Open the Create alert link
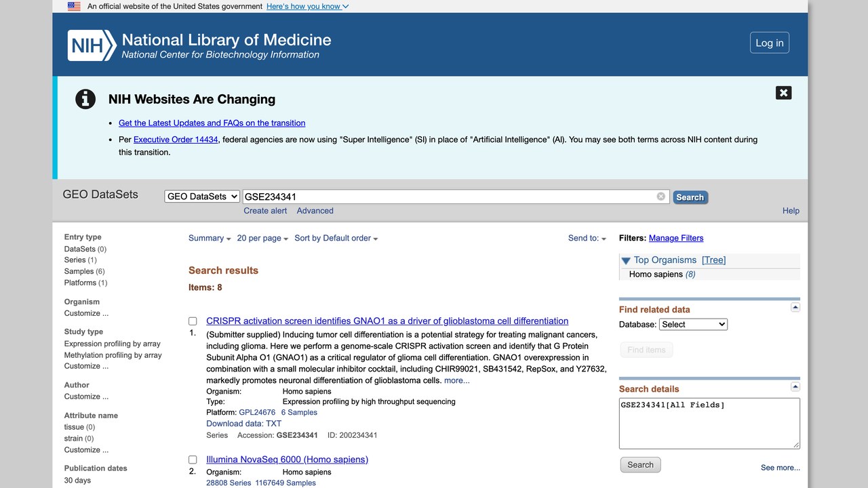The image size is (868, 488). 265,211
